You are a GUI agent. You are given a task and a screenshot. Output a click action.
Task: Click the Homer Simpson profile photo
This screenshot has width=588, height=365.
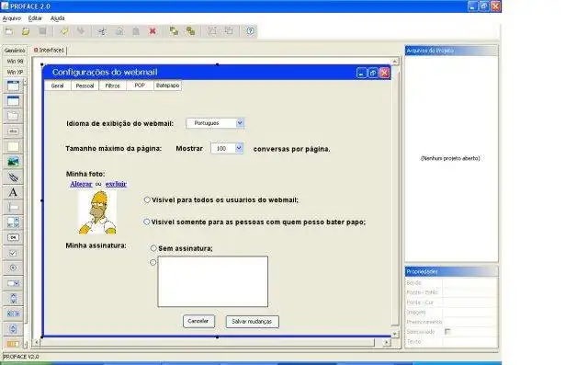(x=97, y=212)
